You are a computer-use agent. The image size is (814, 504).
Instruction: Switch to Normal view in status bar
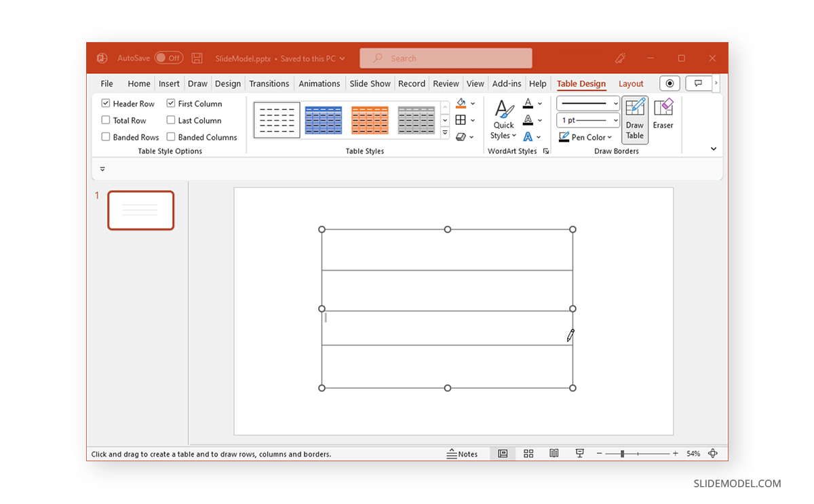coord(503,454)
